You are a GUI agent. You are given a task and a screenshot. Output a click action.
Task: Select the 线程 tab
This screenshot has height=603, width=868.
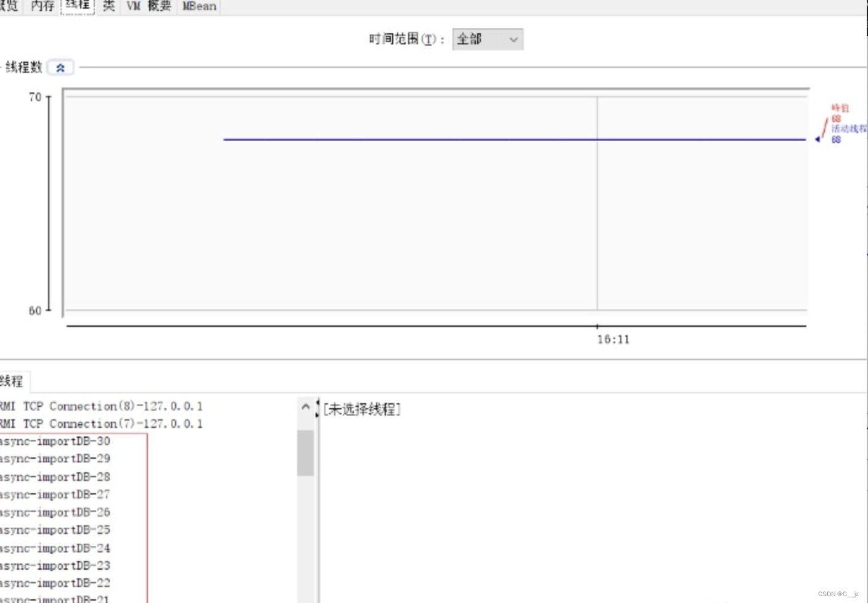pos(78,6)
